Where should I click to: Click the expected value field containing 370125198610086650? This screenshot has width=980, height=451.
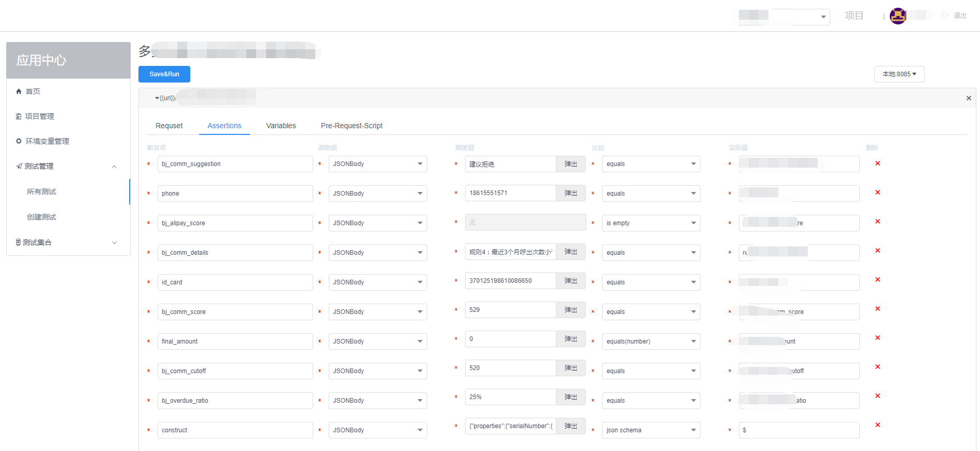coord(511,281)
